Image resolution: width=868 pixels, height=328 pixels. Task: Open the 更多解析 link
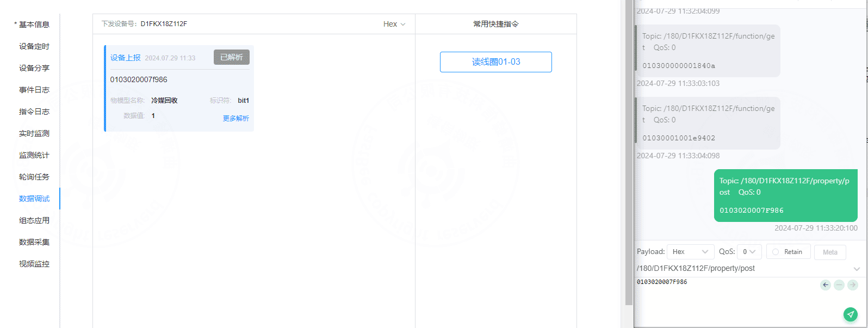pos(236,118)
